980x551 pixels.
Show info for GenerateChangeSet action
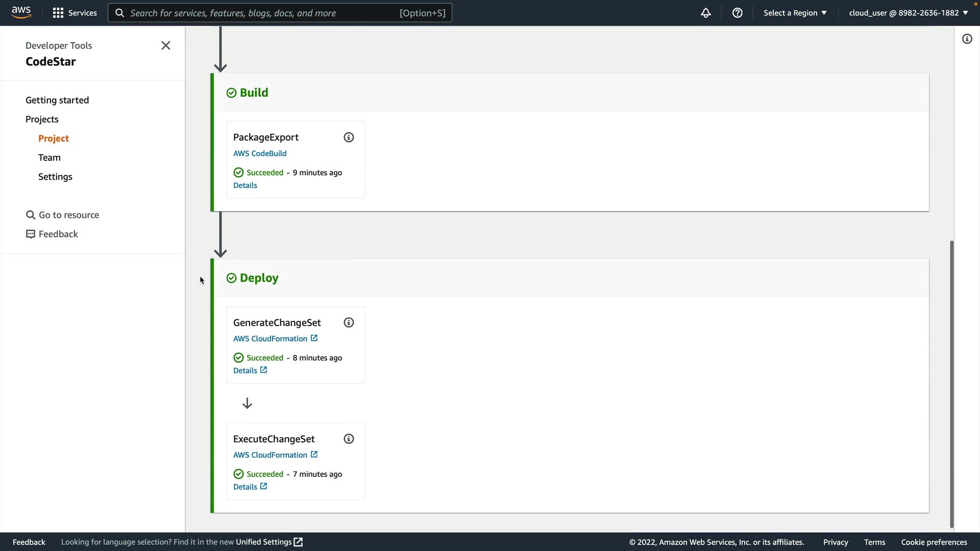click(x=349, y=322)
